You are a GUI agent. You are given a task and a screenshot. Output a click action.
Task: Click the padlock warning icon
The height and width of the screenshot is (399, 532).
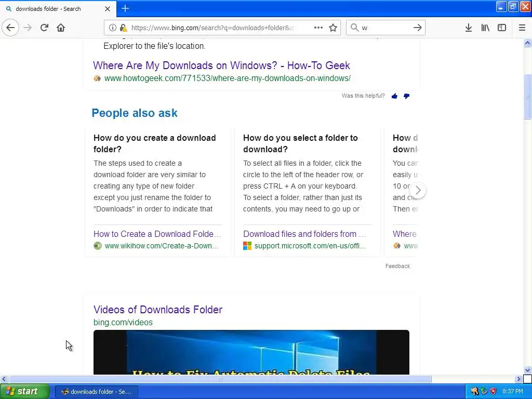[x=123, y=28]
